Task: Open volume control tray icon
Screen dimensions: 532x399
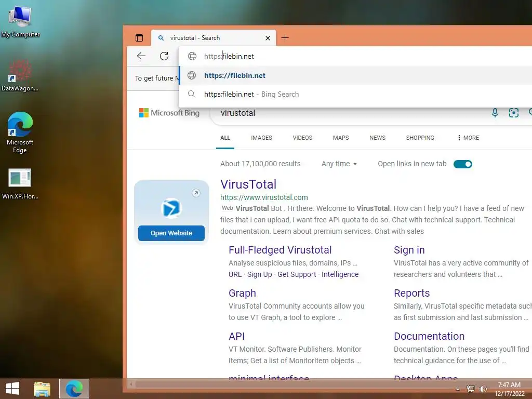Action: (x=483, y=389)
